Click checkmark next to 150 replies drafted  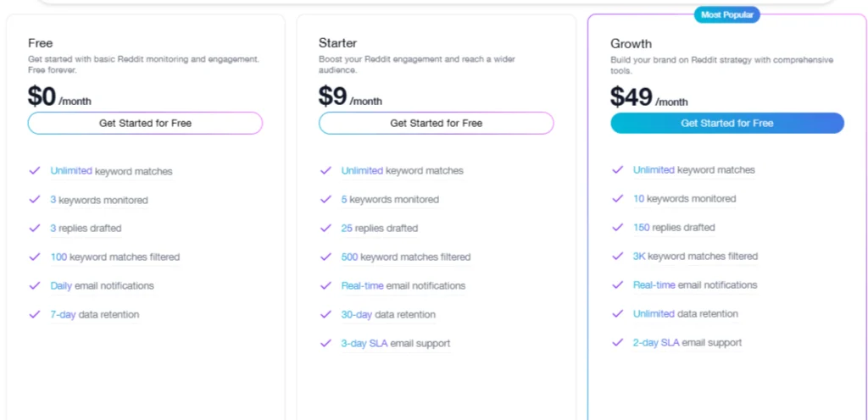point(617,227)
